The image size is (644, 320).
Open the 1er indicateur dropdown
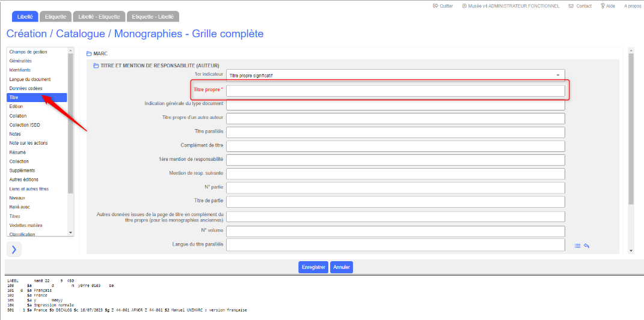coord(395,76)
